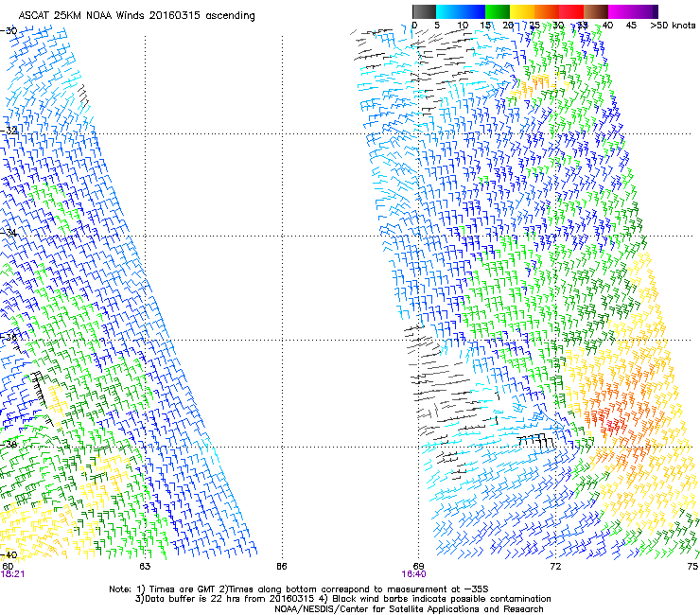Image resolution: width=700 pixels, height=615 pixels.
Task: Click the "40" legend scale label
Action: coord(607,26)
